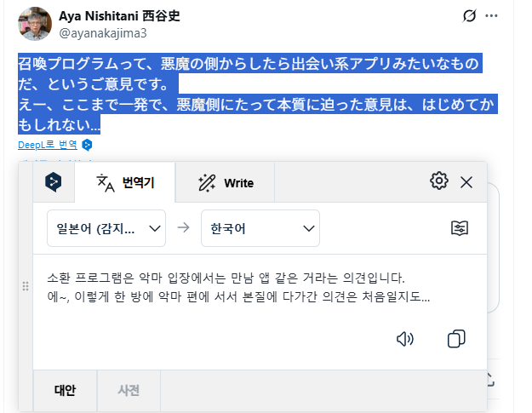
Task: Listen to the Korean translation aloud
Action: [x=405, y=339]
